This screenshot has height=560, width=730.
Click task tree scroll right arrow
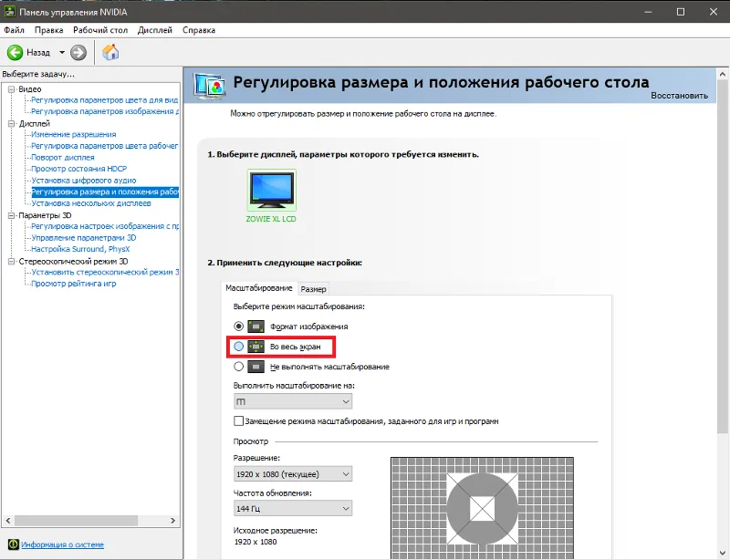coord(172,521)
